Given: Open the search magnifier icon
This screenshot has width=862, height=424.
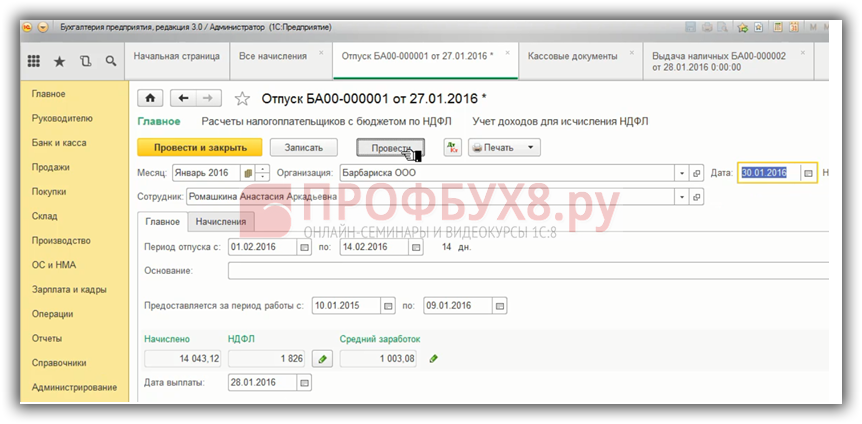Looking at the screenshot, I should coord(110,61).
